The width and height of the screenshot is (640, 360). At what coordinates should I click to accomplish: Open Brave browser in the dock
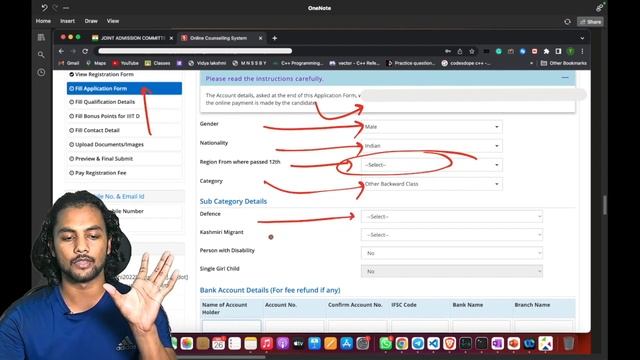(x=449, y=343)
